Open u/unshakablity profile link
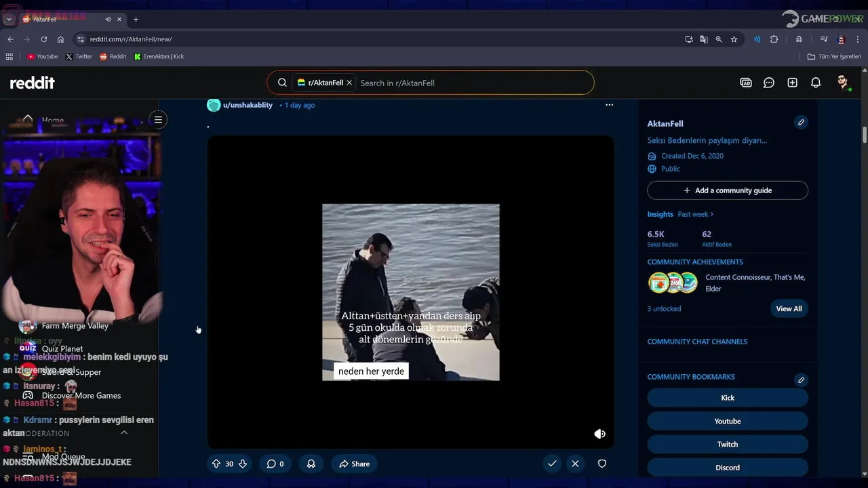This screenshot has height=488, width=868. 248,105
